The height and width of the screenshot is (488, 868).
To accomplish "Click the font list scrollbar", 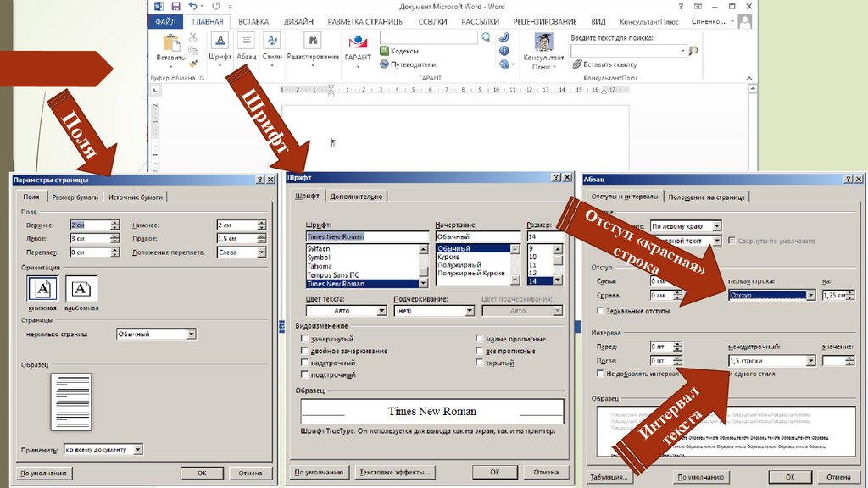I will click(x=424, y=266).
